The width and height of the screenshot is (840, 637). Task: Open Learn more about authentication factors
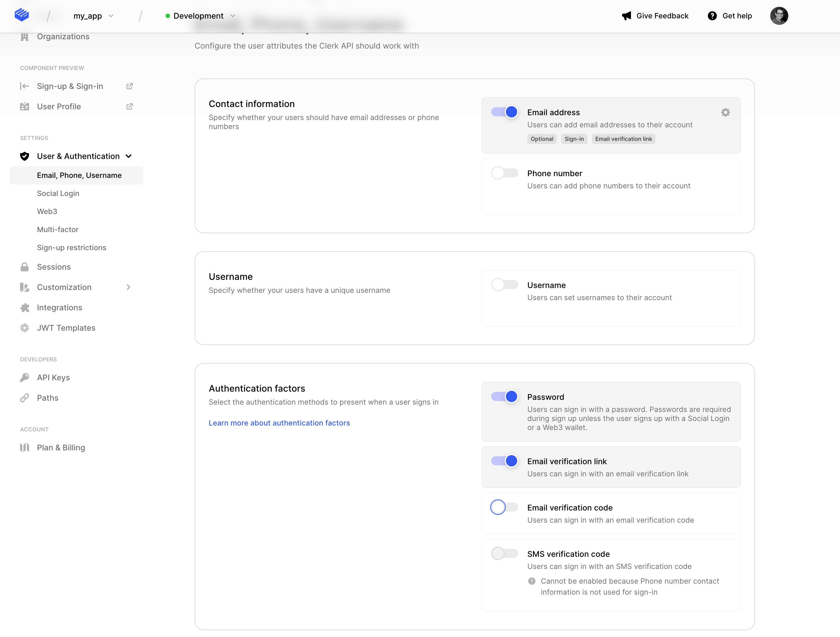pos(279,423)
